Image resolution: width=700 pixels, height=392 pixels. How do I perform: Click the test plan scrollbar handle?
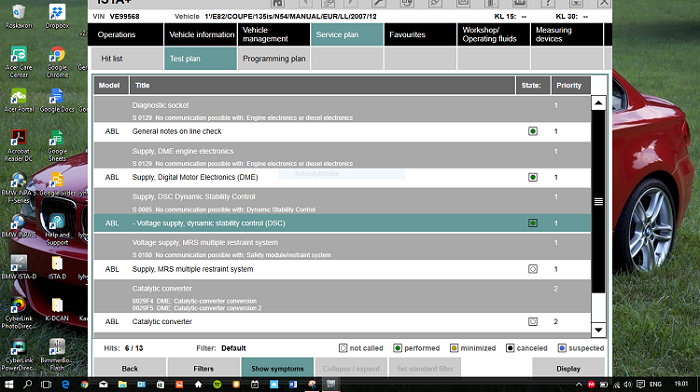click(x=599, y=202)
